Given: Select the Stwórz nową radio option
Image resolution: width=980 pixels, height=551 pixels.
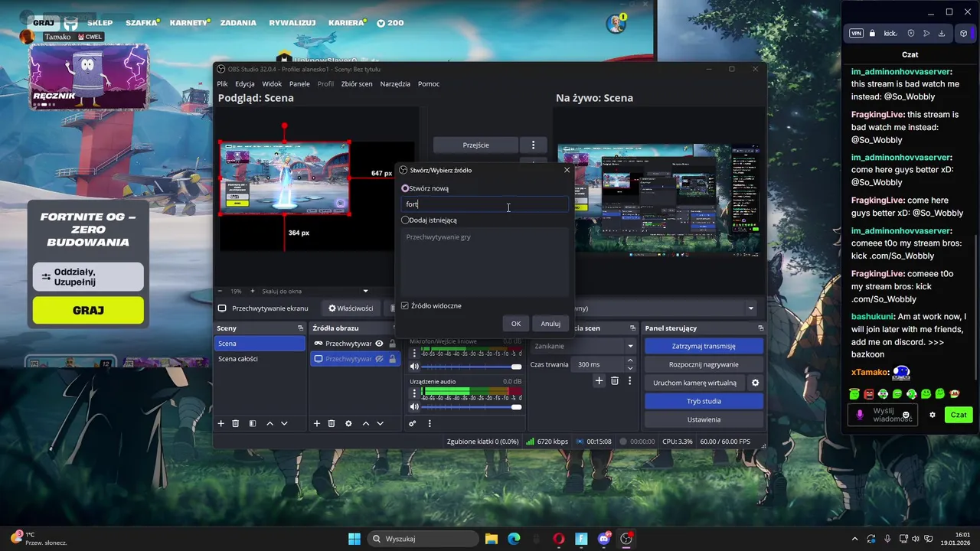Looking at the screenshot, I should pyautogui.click(x=405, y=188).
